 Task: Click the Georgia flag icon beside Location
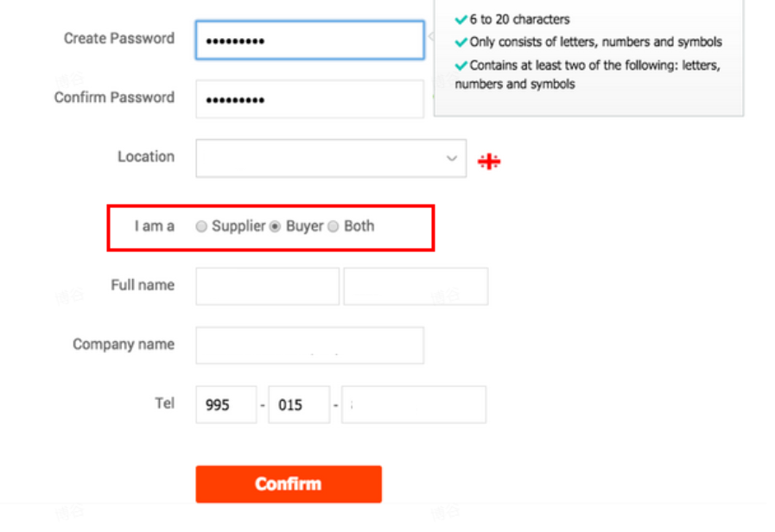pos(489,161)
